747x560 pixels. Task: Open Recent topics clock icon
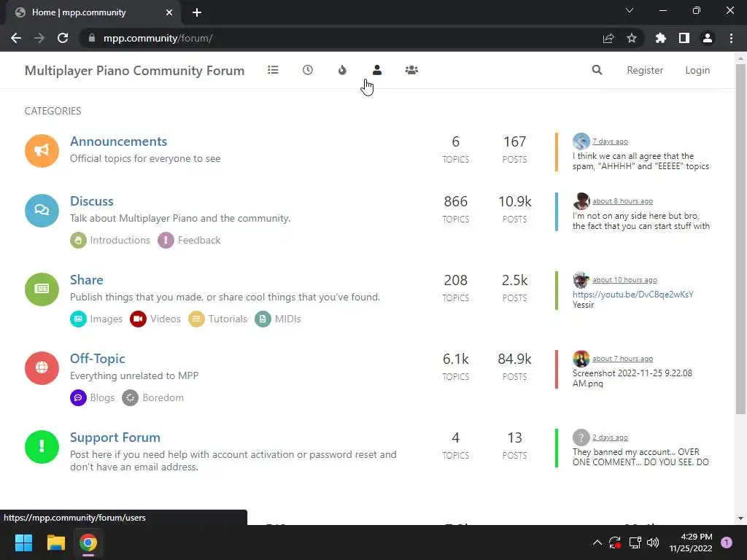(308, 70)
